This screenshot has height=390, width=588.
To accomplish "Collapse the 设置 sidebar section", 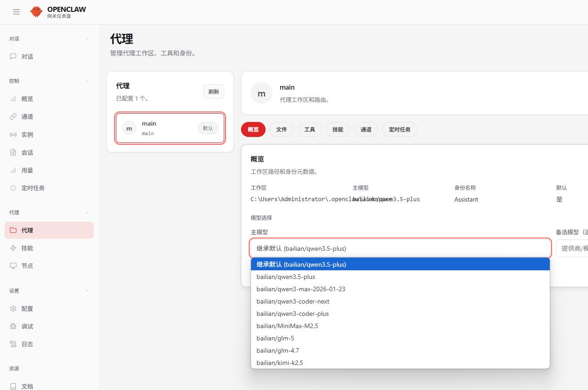I will (87, 291).
